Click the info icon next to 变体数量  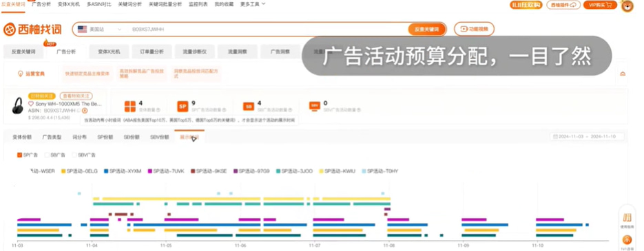[158, 110]
